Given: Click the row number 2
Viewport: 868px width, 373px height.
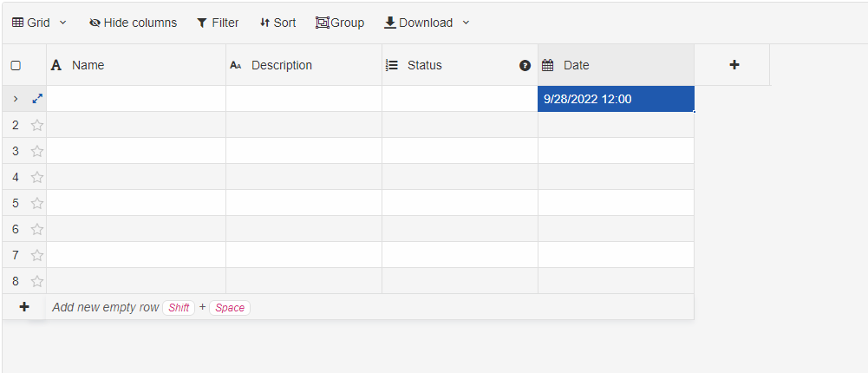Looking at the screenshot, I should tap(16, 125).
